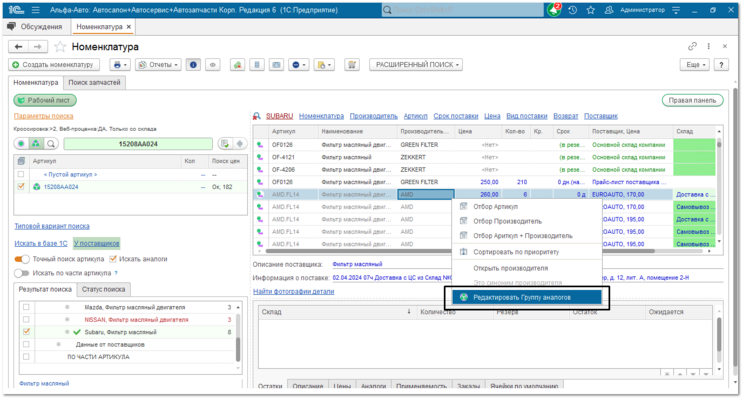743x399 pixels.
Task: Click the Правая панель button
Action: tap(692, 100)
